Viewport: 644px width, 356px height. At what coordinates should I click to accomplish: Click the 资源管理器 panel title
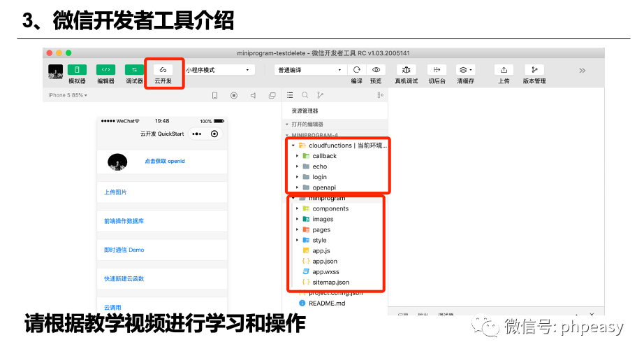(x=305, y=111)
